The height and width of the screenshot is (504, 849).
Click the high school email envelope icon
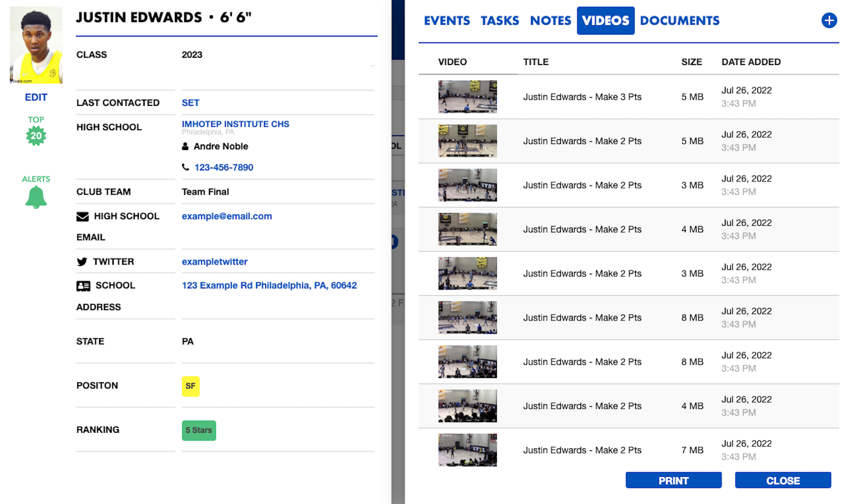click(x=83, y=217)
